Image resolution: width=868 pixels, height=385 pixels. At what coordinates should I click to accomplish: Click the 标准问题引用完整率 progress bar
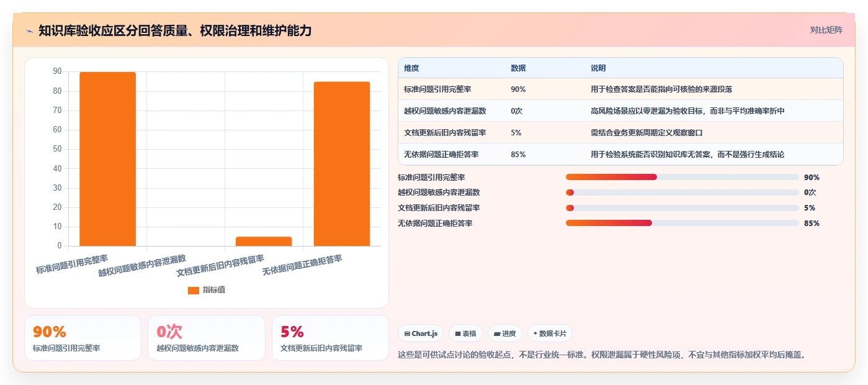pyautogui.click(x=682, y=178)
